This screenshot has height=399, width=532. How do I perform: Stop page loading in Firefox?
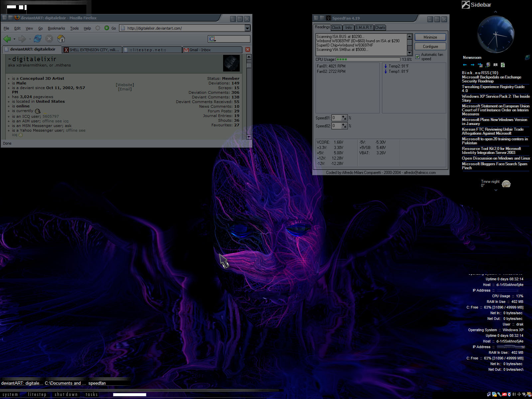click(49, 39)
